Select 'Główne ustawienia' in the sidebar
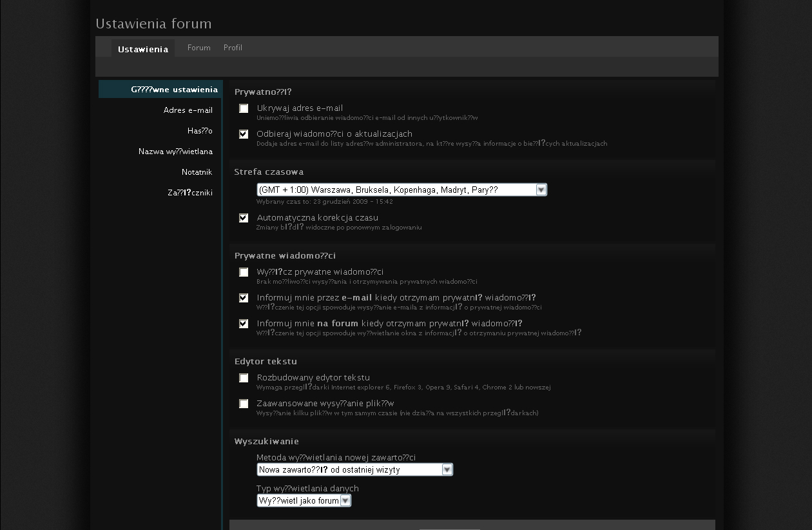 coord(174,90)
